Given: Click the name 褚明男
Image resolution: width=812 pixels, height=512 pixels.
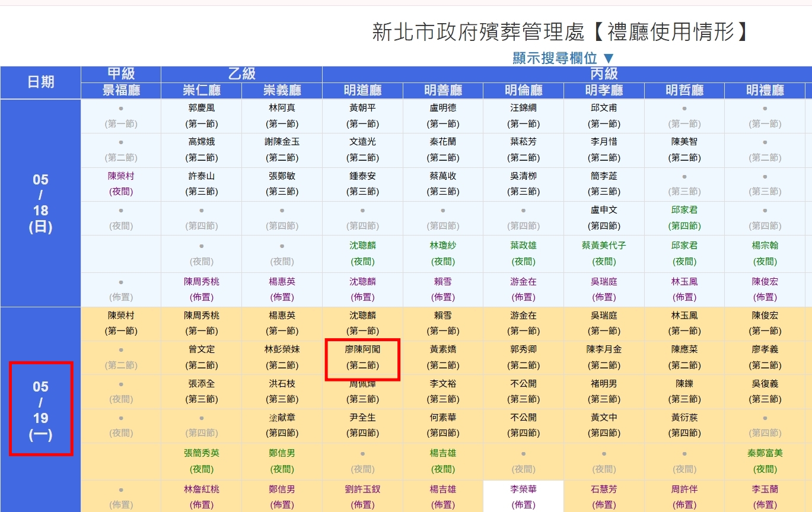Looking at the screenshot, I should (x=604, y=384).
